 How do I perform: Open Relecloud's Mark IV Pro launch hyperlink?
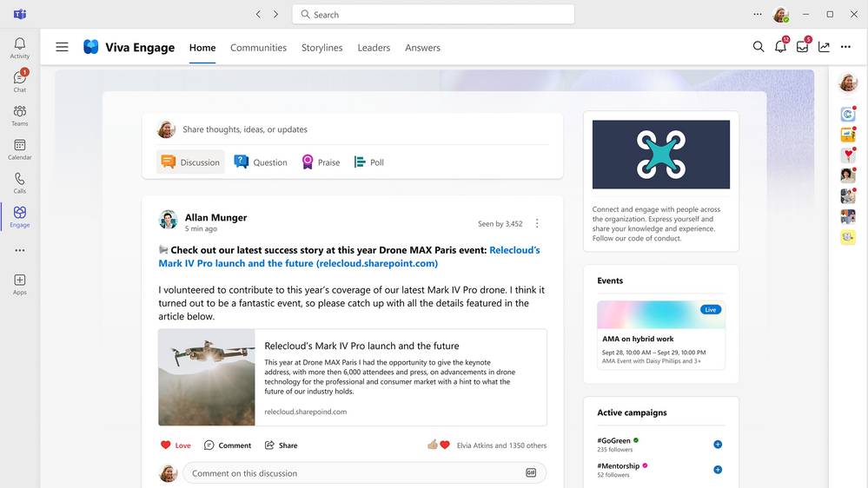point(348,257)
